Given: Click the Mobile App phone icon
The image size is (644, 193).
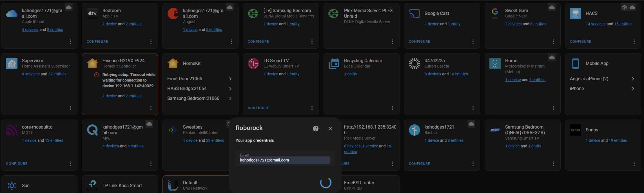Looking at the screenshot, I should coord(576,64).
